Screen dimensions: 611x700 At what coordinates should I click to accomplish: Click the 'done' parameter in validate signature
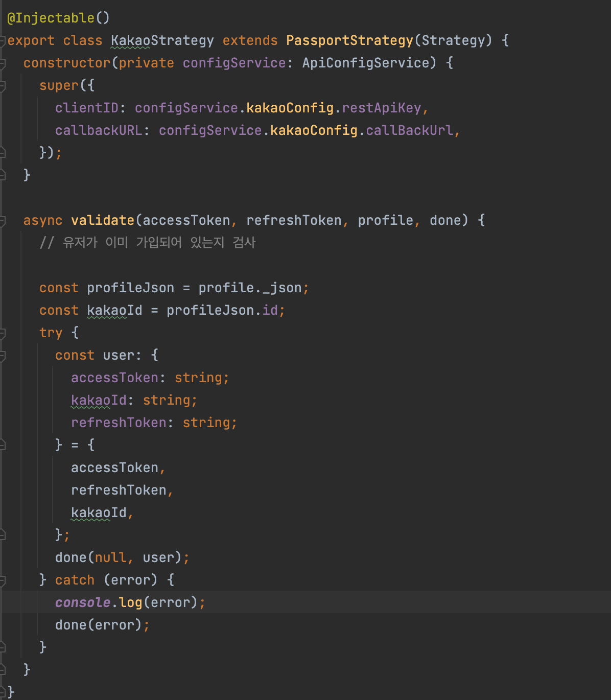[x=445, y=220]
